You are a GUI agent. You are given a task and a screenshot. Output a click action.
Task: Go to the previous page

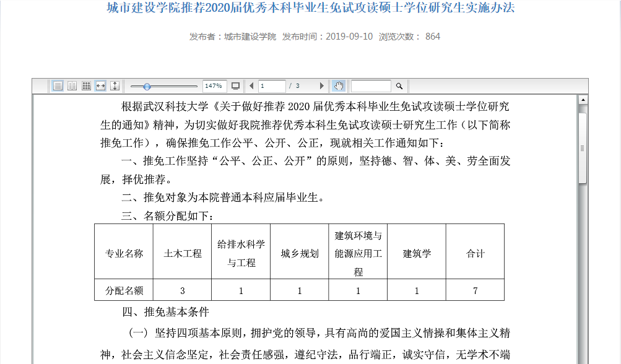pyautogui.click(x=251, y=86)
